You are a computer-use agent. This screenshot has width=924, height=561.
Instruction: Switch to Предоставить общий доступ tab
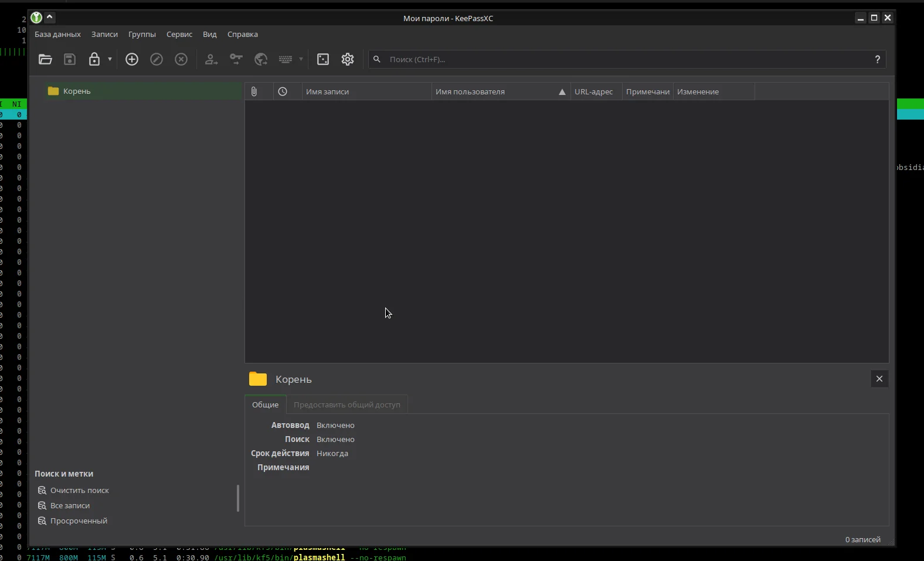(347, 404)
